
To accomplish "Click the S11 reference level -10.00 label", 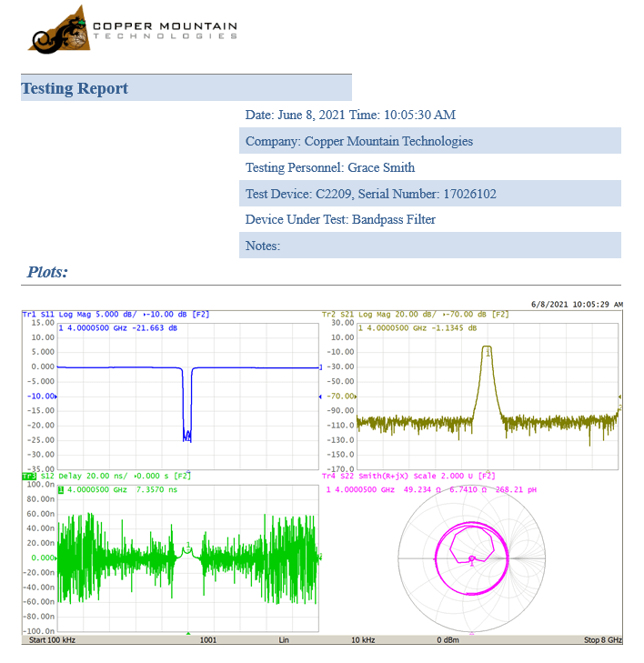I will [x=42, y=397].
